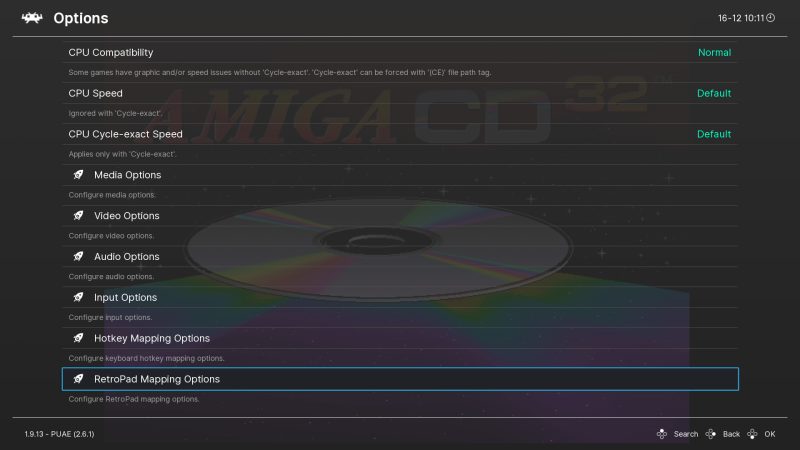Click 'Configure keyboard hotkey mapping options.' text
Screen dimensions: 800x450
146,358
